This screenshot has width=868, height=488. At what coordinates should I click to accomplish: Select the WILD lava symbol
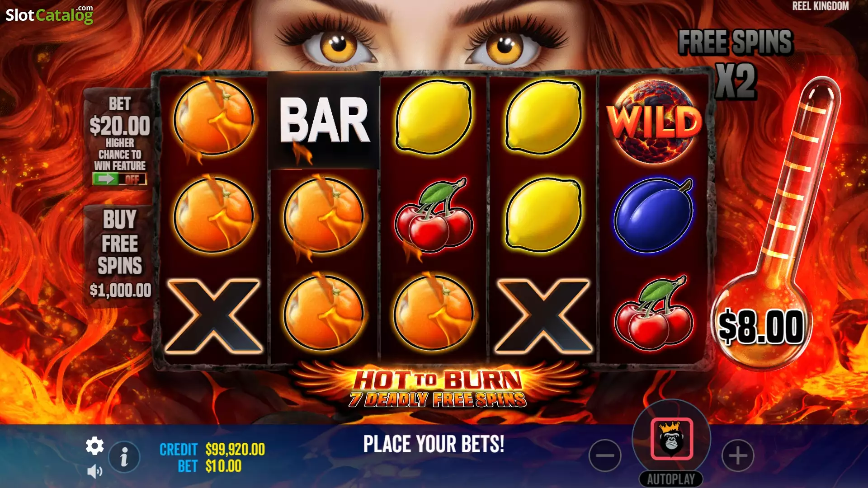pos(654,121)
